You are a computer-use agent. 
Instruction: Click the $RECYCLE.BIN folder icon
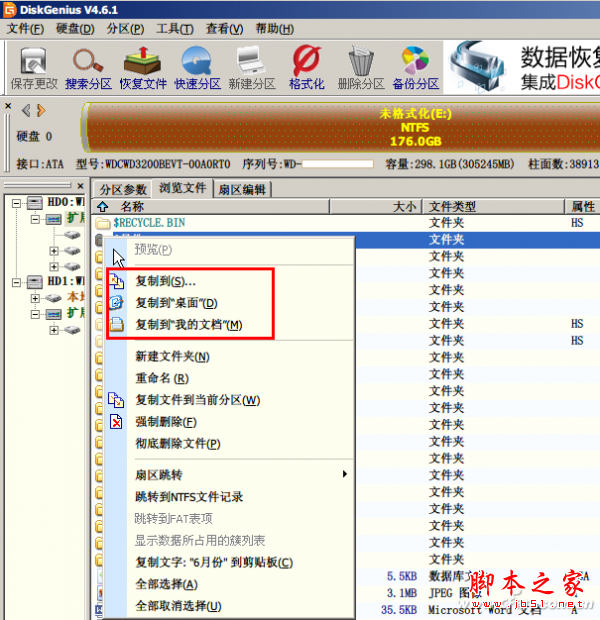click(103, 223)
